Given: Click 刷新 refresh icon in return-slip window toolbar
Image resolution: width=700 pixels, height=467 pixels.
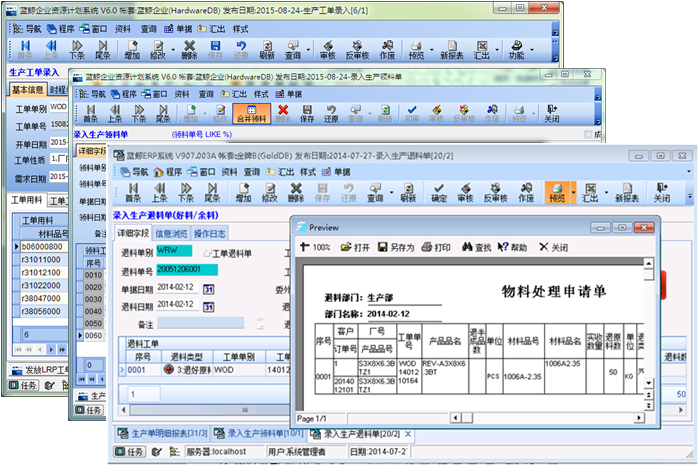Looking at the screenshot, I should [408, 192].
